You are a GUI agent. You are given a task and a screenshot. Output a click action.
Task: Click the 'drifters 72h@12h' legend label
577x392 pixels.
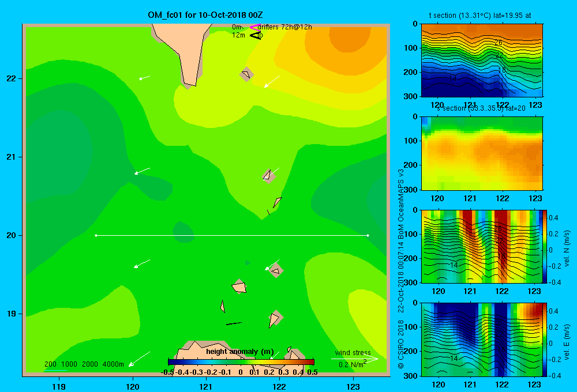coord(284,27)
